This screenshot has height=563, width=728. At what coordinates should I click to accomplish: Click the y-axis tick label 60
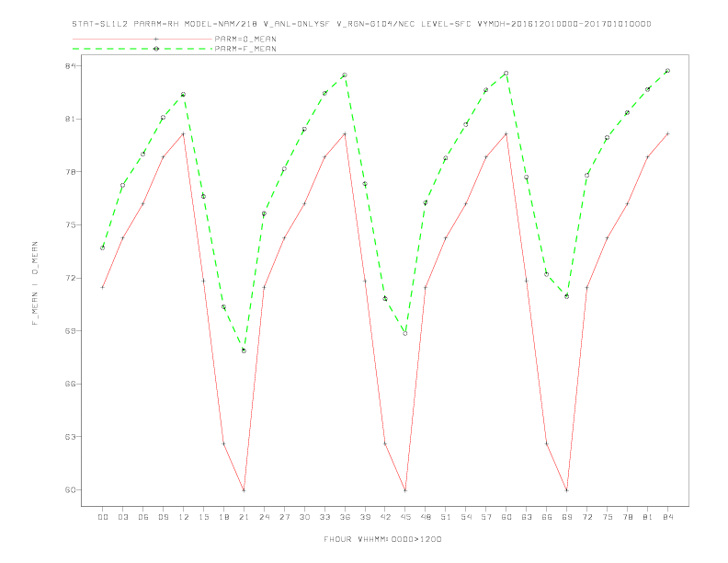(x=70, y=489)
